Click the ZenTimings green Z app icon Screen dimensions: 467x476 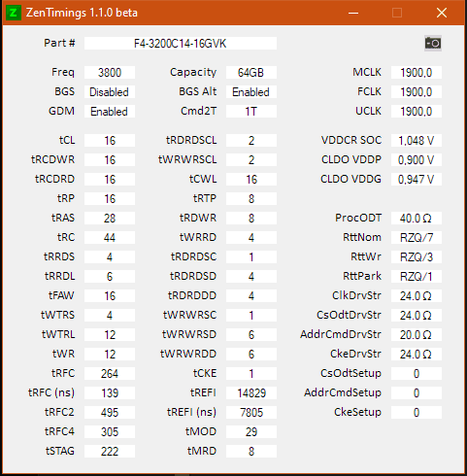point(14,13)
